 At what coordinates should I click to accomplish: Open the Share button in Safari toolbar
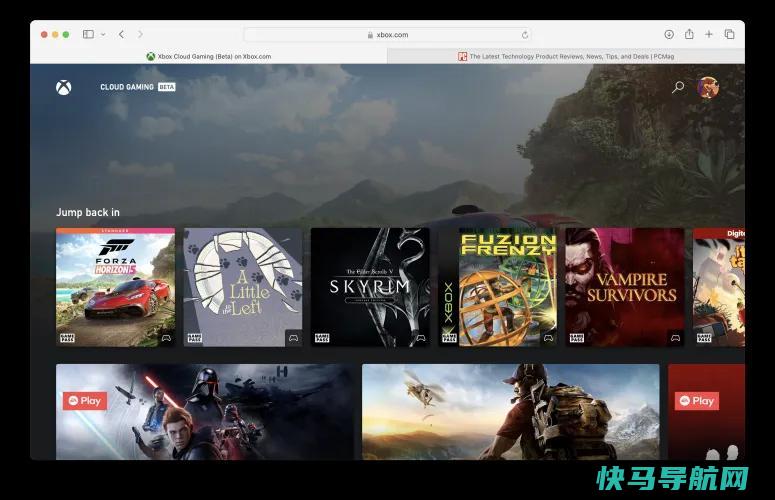(689, 34)
